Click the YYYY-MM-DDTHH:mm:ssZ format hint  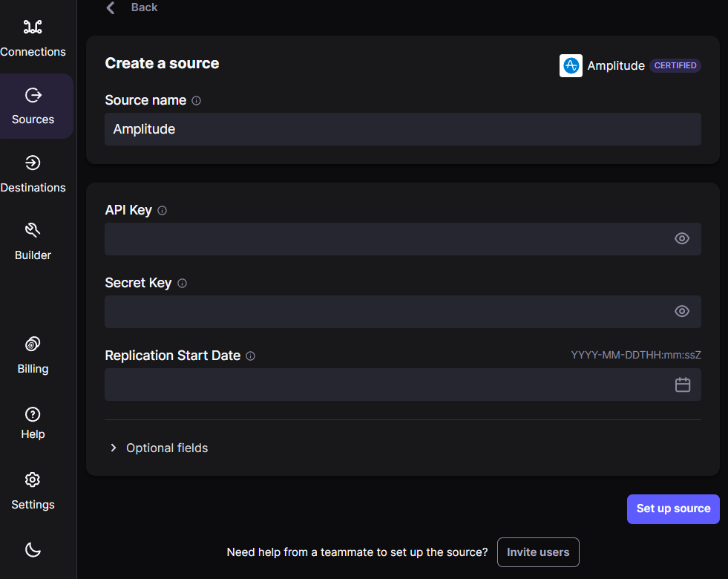click(636, 356)
